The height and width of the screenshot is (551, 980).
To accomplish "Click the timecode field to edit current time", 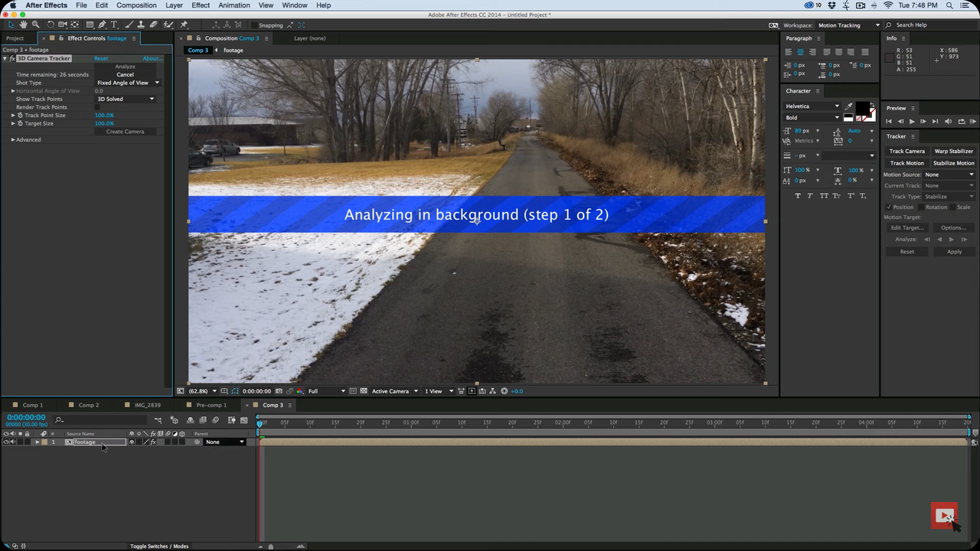I will point(25,417).
